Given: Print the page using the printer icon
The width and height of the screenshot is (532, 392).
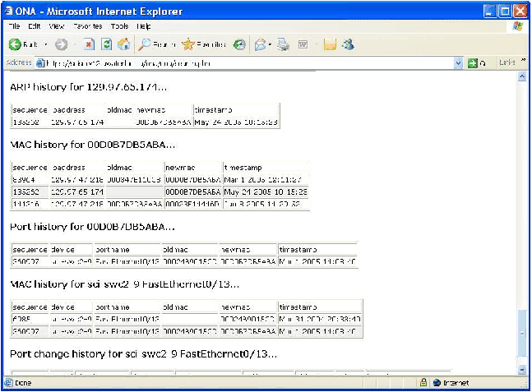Looking at the screenshot, I should click(x=283, y=44).
